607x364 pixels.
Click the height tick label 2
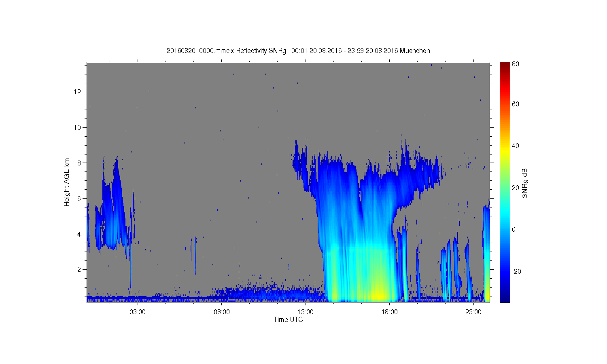[80, 269]
